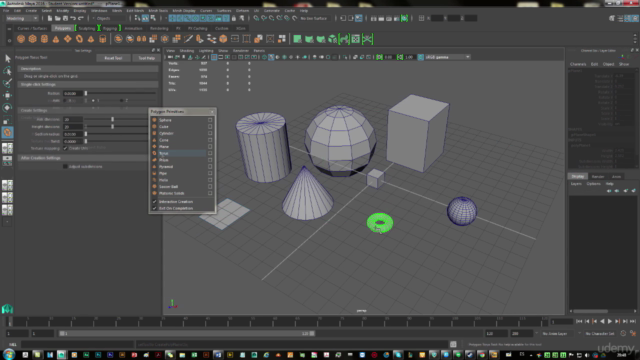Activate the Scale tool in toolbox
This screenshot has height=360, width=640.
(x=7, y=120)
